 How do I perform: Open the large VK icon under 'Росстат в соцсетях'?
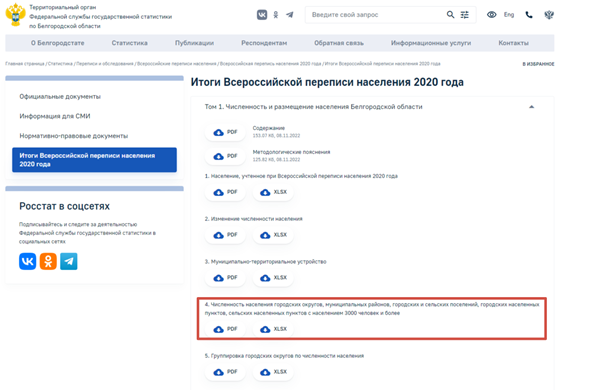tap(27, 261)
